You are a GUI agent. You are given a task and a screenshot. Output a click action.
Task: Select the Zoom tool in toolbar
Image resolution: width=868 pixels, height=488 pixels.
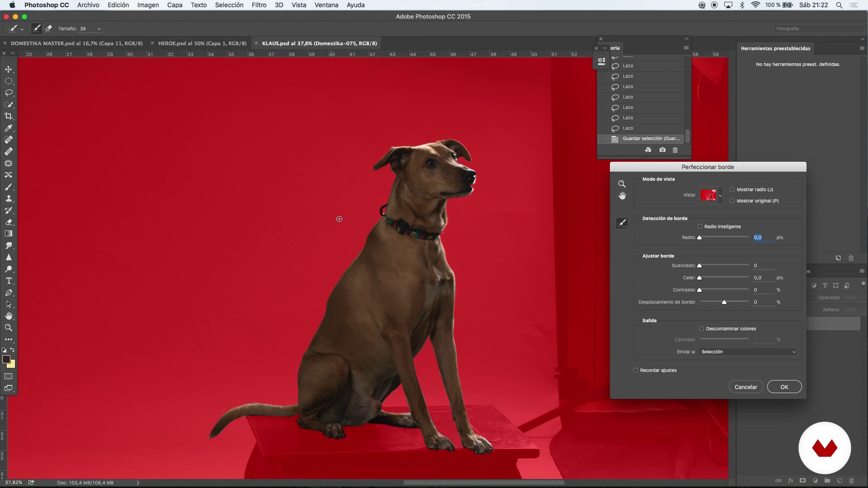(9, 328)
